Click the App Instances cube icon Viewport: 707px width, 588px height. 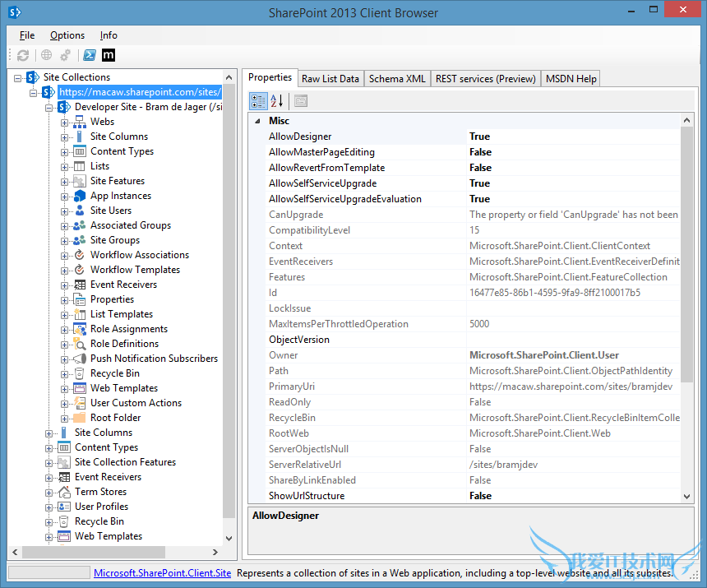click(80, 196)
